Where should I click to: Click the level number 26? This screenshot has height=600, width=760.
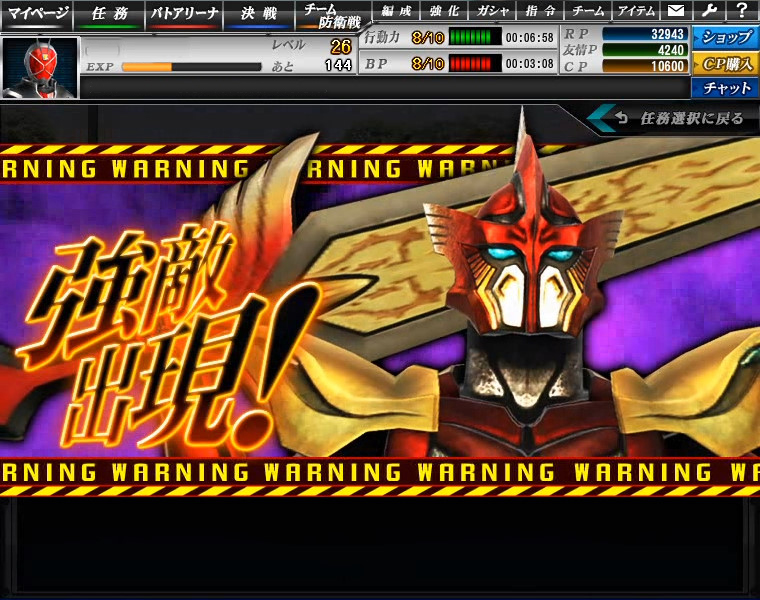click(341, 47)
